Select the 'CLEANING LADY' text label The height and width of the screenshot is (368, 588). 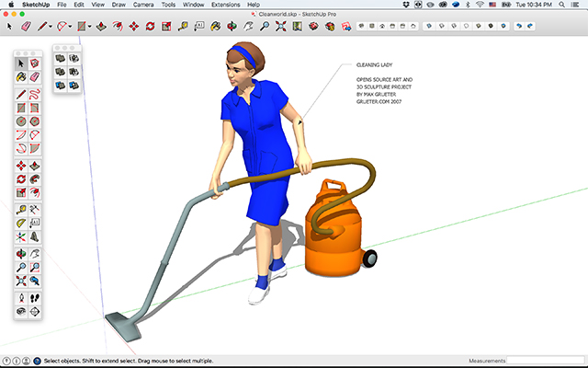(374, 64)
